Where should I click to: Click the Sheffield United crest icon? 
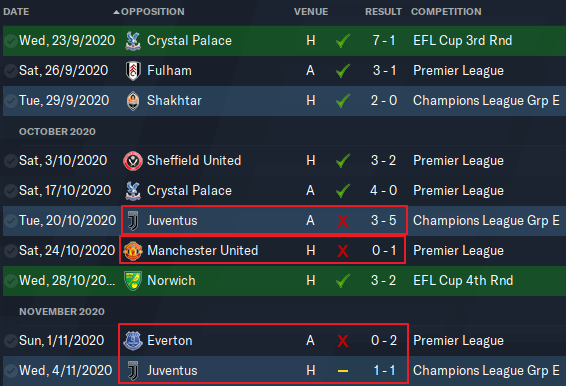pyautogui.click(x=133, y=161)
